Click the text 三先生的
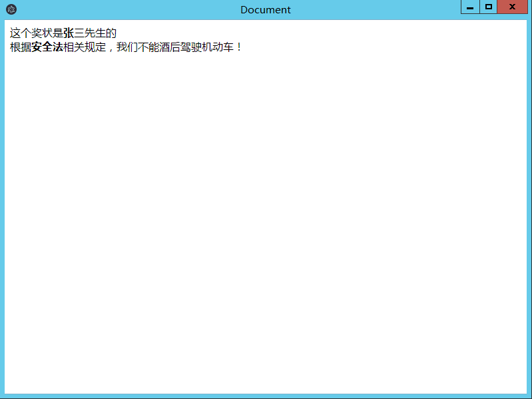 click(95, 33)
